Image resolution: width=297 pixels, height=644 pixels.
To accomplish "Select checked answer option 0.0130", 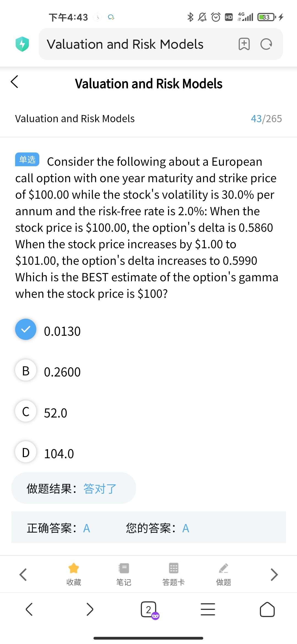I will pyautogui.click(x=26, y=329).
